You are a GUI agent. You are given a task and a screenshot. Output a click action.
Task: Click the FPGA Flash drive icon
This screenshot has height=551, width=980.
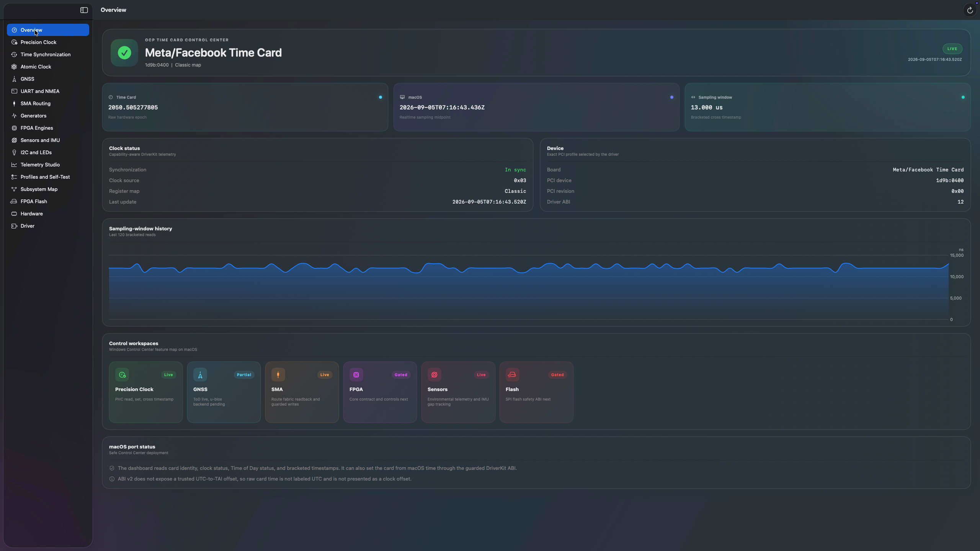coord(14,201)
